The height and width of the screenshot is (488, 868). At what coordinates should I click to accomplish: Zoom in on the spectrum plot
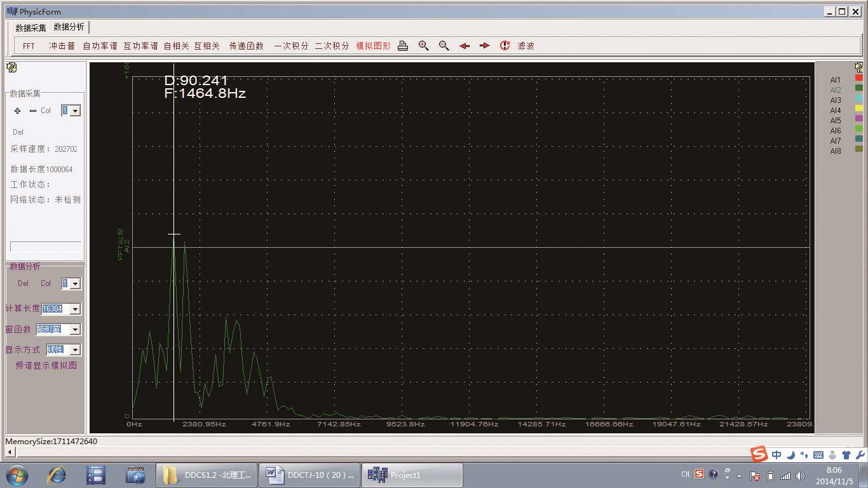[x=423, y=46]
